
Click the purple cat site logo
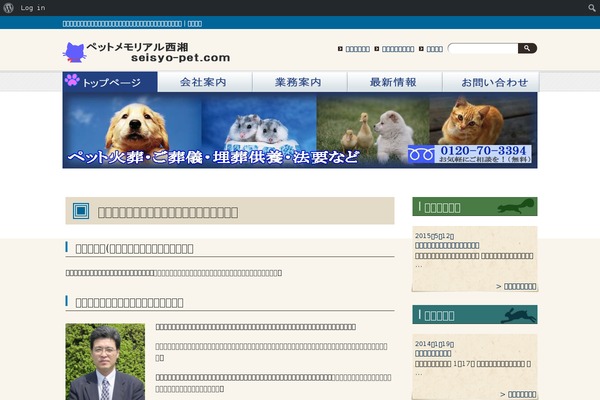pyautogui.click(x=75, y=52)
